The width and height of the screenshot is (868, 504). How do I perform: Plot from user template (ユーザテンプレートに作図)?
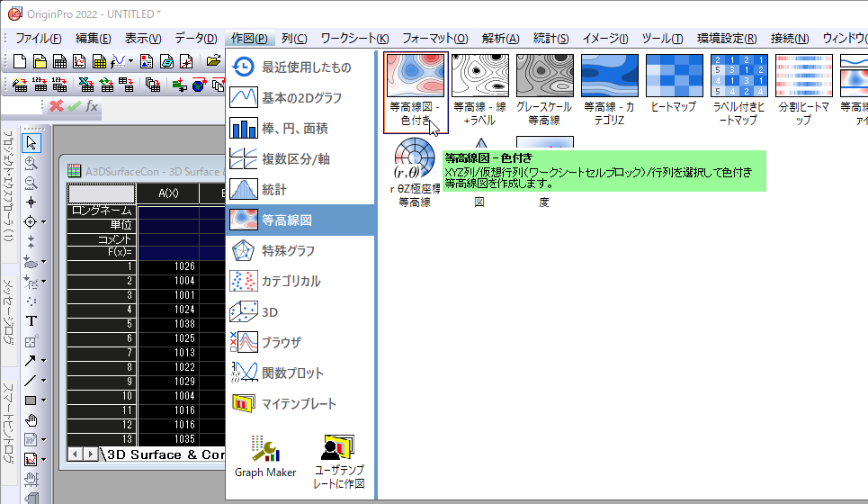339,462
